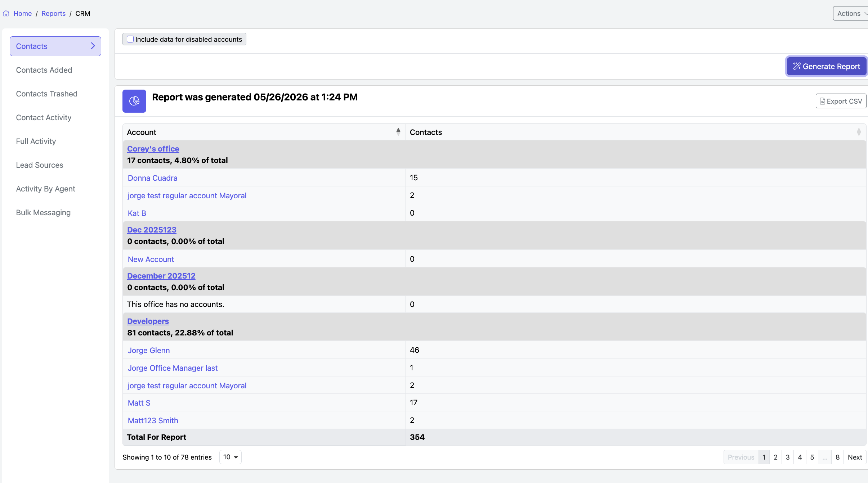Open the Actions dropdown menu
Viewport: 868px width, 483px height.
click(x=851, y=14)
